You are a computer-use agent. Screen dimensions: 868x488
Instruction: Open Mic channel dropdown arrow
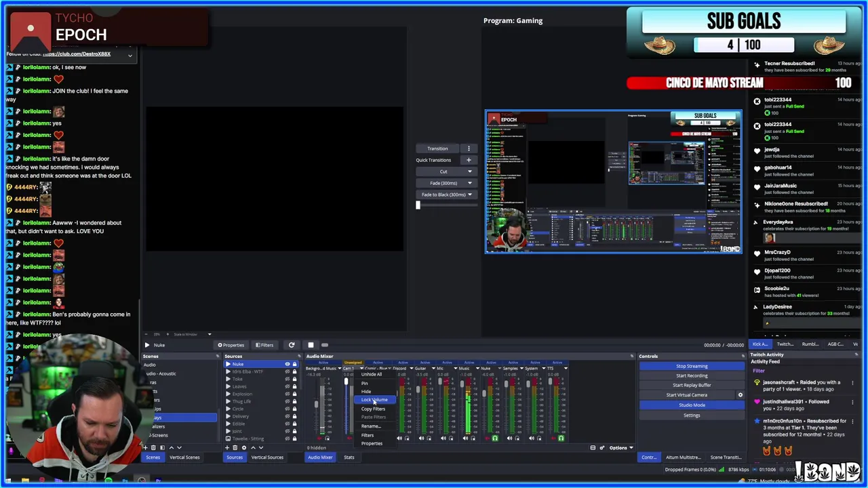tap(456, 368)
